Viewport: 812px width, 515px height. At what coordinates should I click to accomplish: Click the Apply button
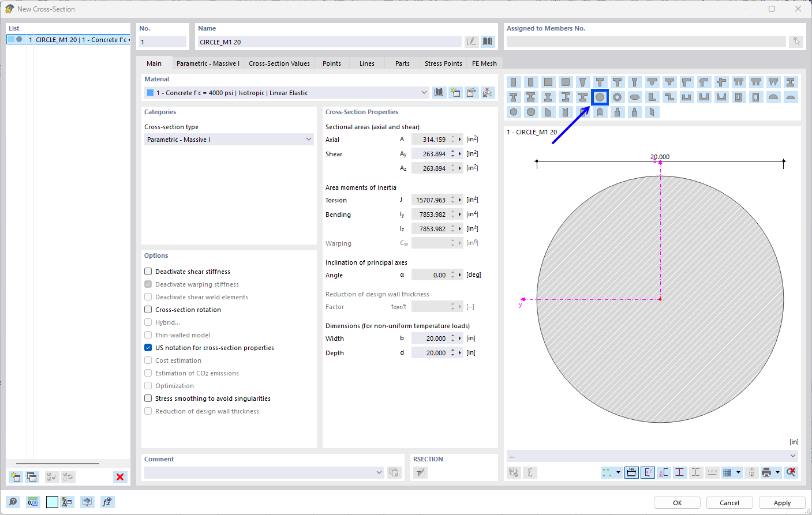pyautogui.click(x=781, y=502)
